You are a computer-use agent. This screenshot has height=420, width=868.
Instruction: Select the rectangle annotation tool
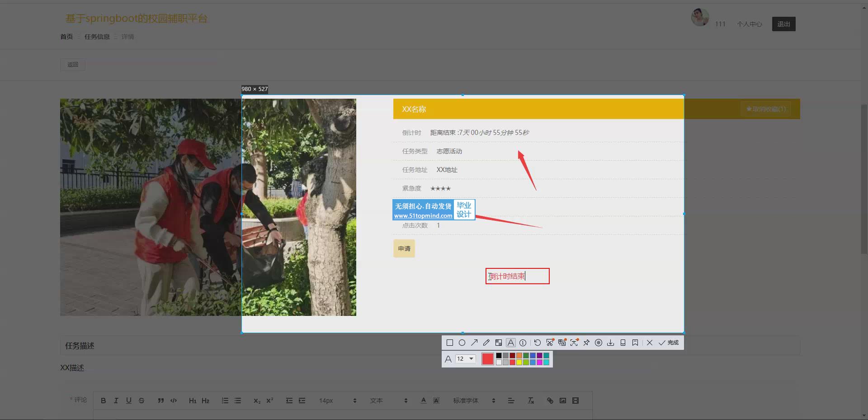[449, 343]
